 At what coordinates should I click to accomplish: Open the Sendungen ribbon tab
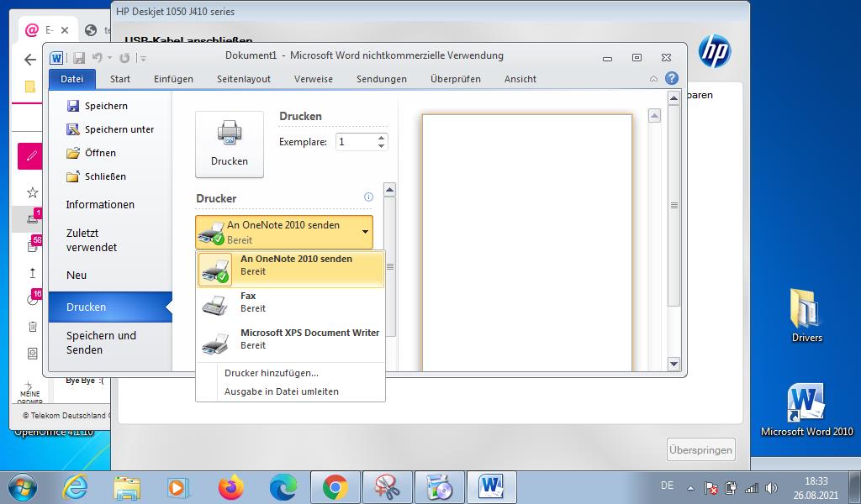tap(382, 79)
